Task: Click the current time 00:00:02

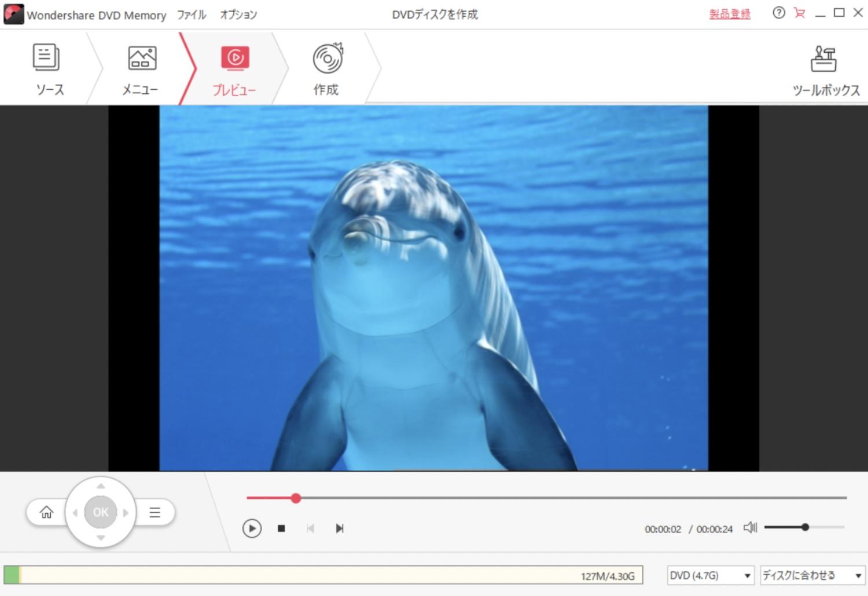Action: [x=663, y=529]
